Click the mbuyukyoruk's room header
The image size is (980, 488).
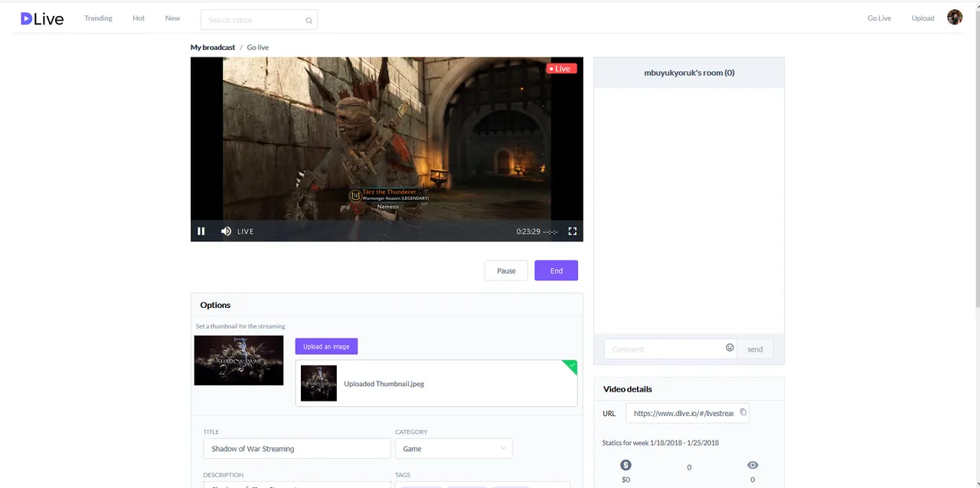pyautogui.click(x=689, y=73)
